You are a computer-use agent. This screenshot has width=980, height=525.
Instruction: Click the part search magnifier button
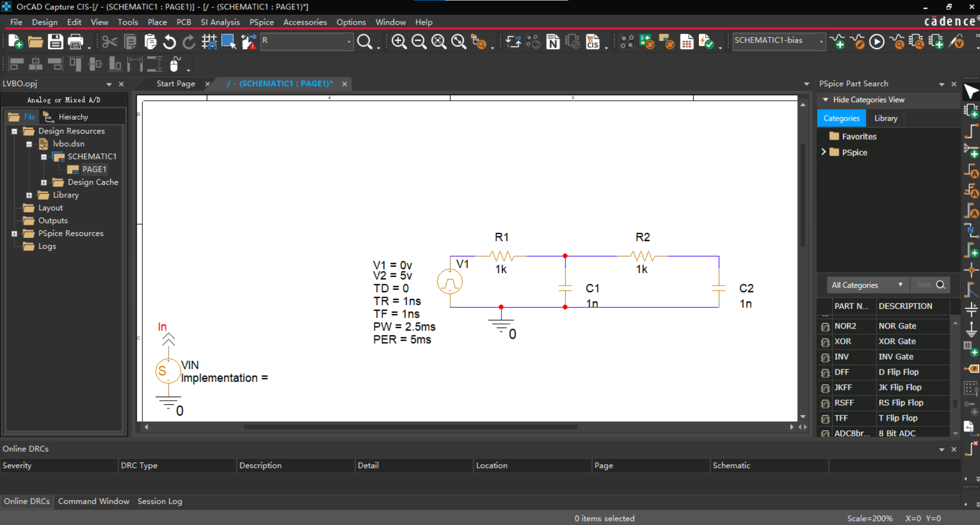pyautogui.click(x=941, y=285)
